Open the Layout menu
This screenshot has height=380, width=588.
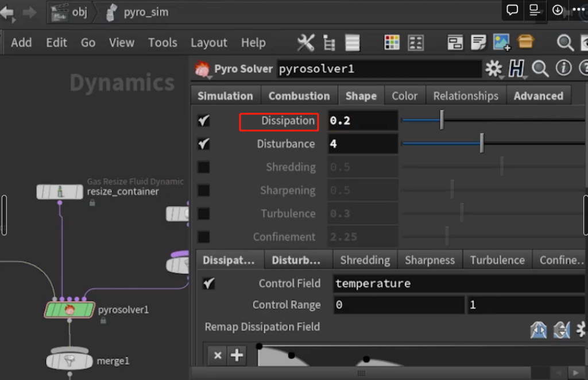pos(209,43)
